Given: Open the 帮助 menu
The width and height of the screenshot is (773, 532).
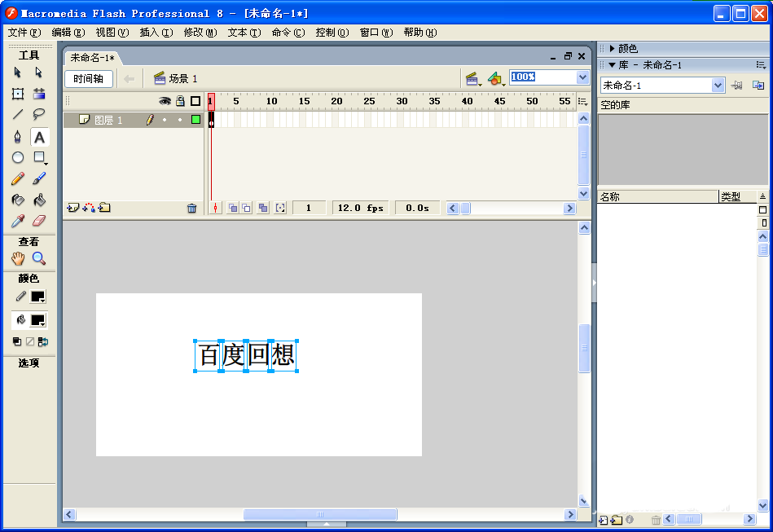Looking at the screenshot, I should point(420,33).
